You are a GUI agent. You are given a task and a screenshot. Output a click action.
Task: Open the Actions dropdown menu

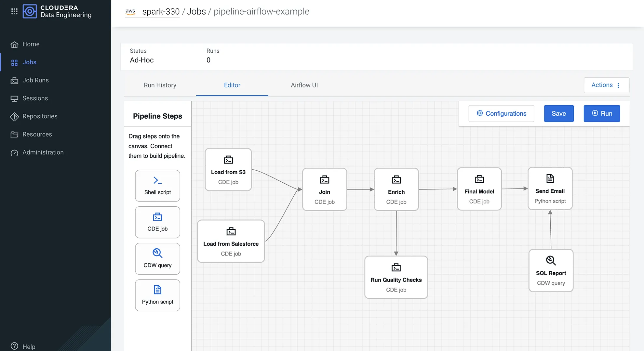[x=606, y=85]
